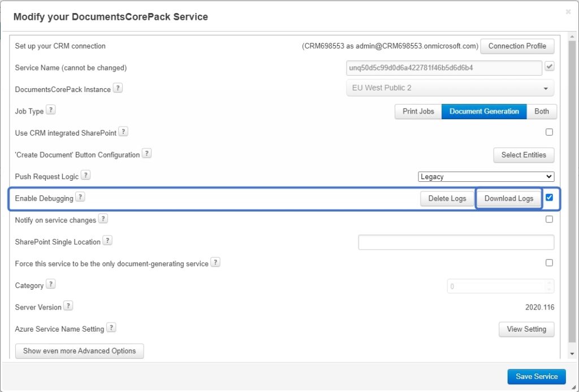
Task: Click the Service Name text field
Action: (x=444, y=68)
